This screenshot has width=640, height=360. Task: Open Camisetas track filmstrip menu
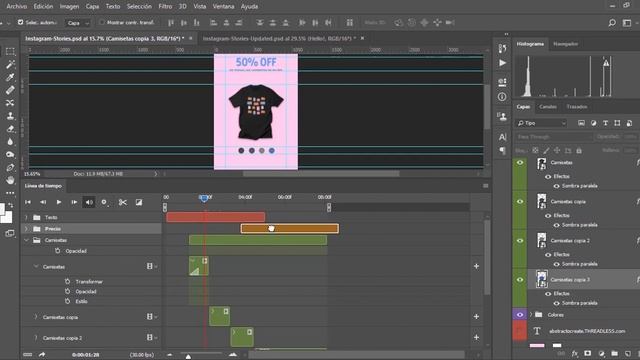151,267
